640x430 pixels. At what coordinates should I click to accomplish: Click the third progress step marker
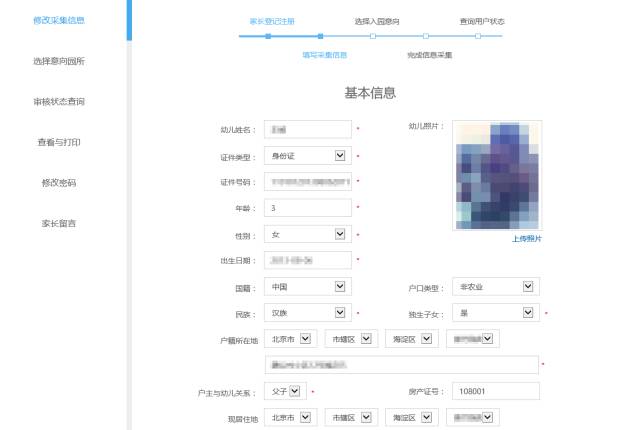(373, 36)
